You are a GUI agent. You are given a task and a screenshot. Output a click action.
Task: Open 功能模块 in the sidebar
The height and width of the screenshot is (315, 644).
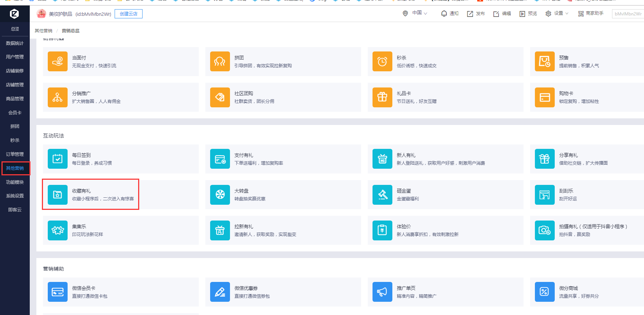[x=15, y=182]
